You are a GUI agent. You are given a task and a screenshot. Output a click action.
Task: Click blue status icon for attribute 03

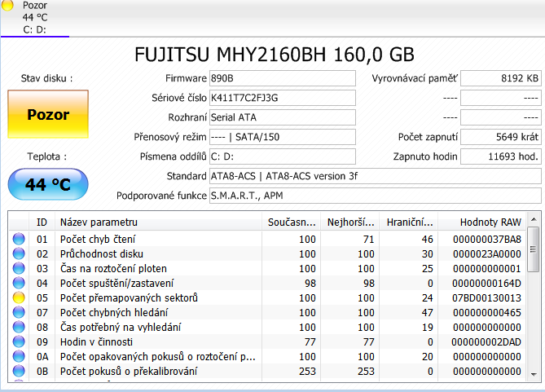coord(19,268)
